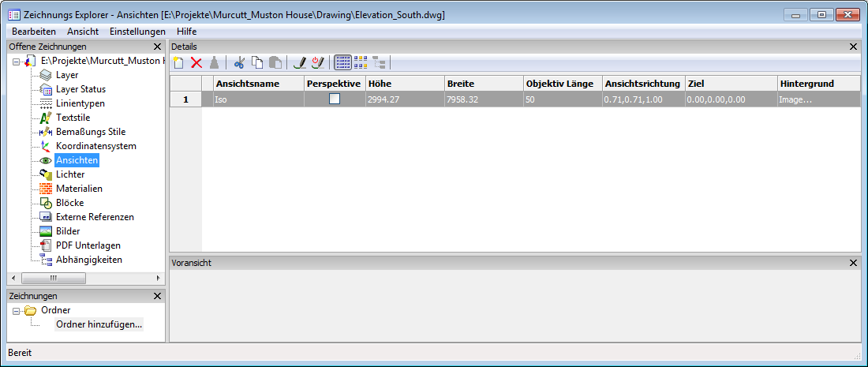Close the Voransicht panel

(853, 263)
